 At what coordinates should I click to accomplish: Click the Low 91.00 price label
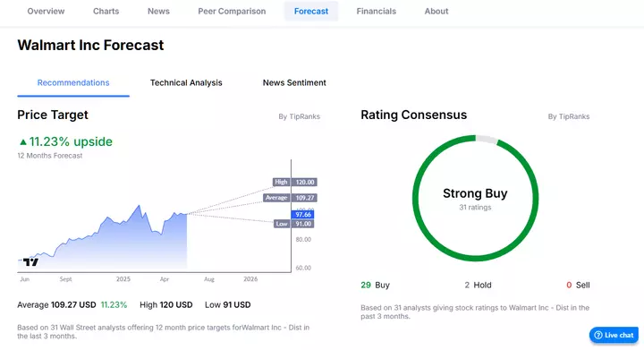294,224
